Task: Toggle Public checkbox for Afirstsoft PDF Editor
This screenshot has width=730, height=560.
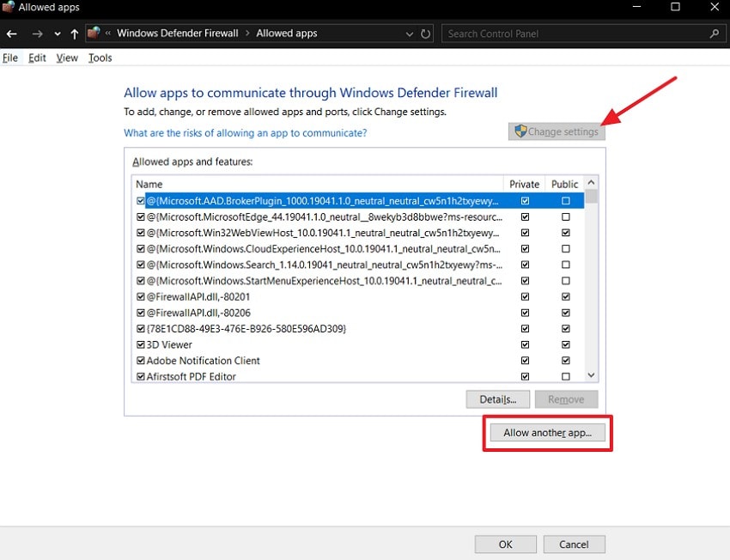Action: 566,376
